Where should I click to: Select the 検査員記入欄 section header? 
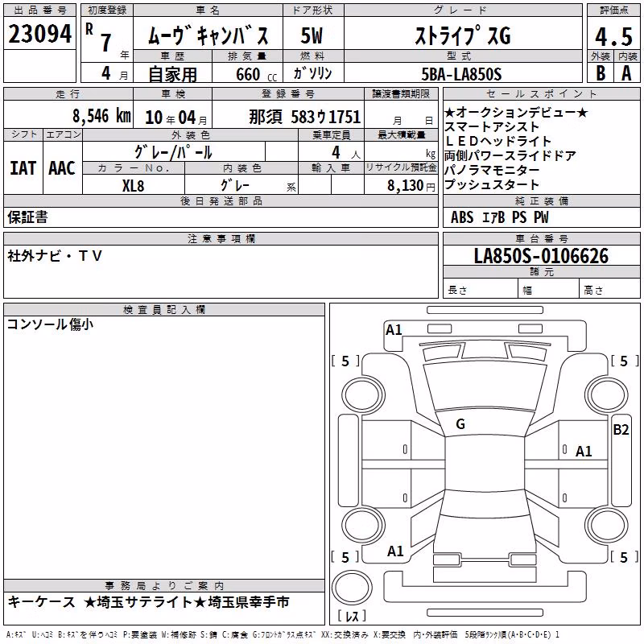click(x=164, y=310)
